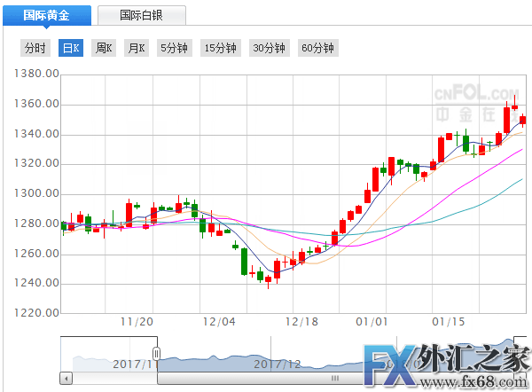Choose the 15分钟 interval

tap(221, 48)
